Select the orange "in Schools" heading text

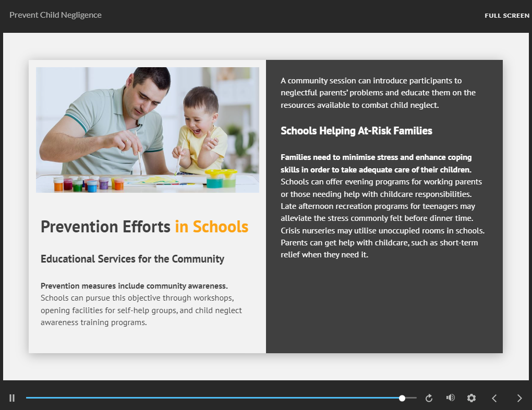(x=211, y=227)
